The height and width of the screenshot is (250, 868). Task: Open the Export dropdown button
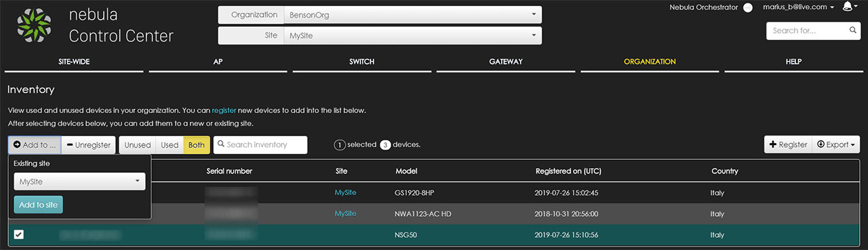click(835, 144)
